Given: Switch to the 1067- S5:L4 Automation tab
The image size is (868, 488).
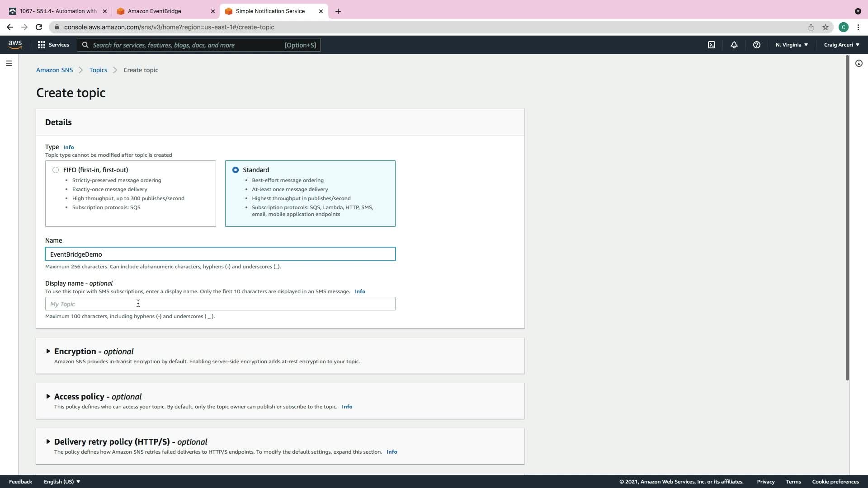Looking at the screenshot, I should pyautogui.click(x=57, y=11).
